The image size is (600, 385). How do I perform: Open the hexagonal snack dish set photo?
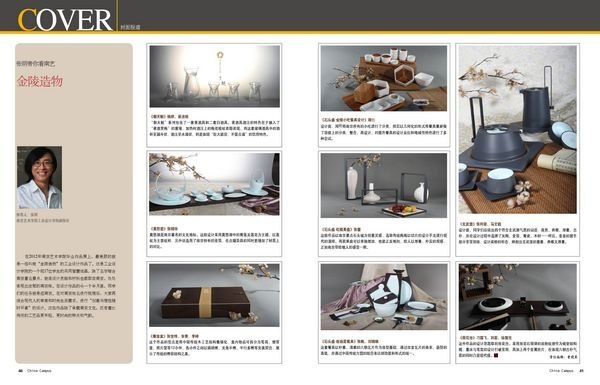(x=384, y=78)
